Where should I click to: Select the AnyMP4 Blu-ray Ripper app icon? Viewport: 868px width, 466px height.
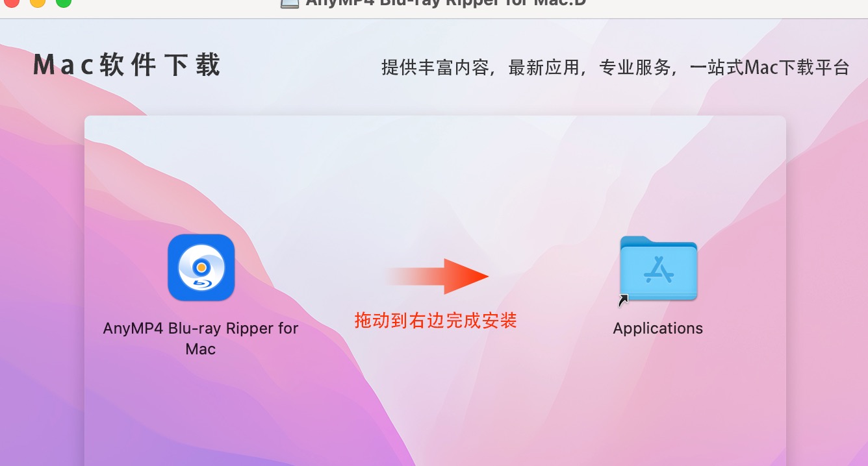coord(201,267)
